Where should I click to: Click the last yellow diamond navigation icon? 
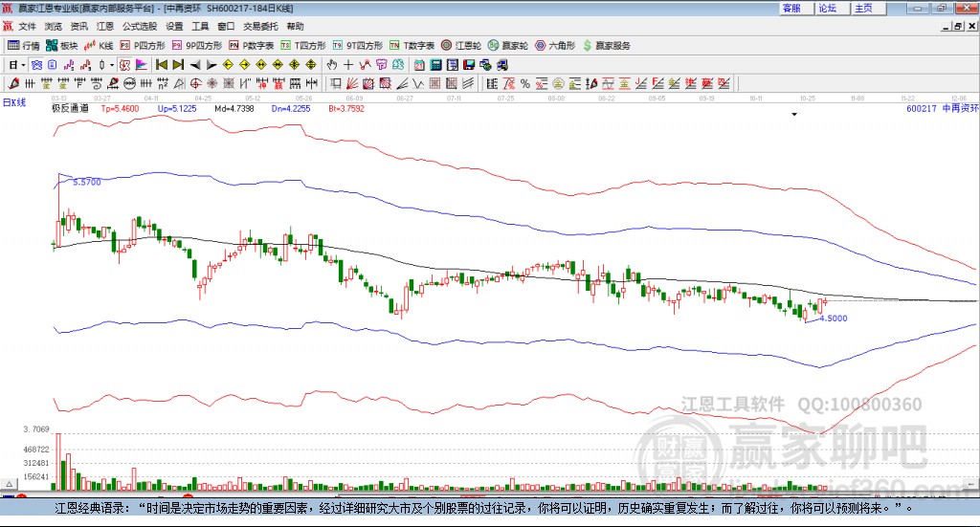(311, 65)
